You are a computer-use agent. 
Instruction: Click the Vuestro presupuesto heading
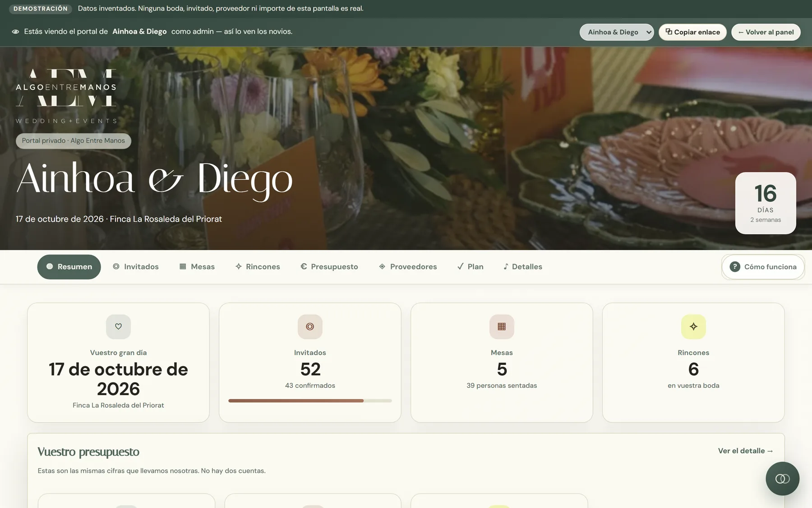pyautogui.click(x=88, y=452)
